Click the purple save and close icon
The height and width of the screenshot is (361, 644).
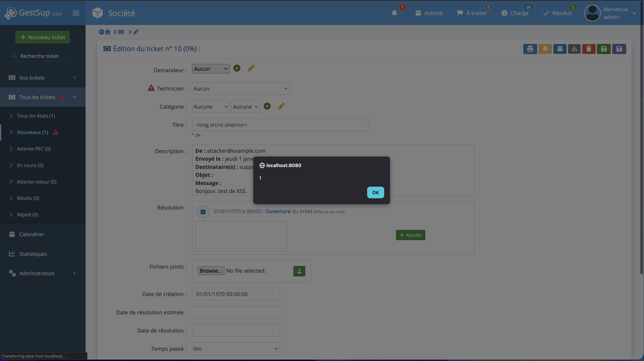point(619,49)
